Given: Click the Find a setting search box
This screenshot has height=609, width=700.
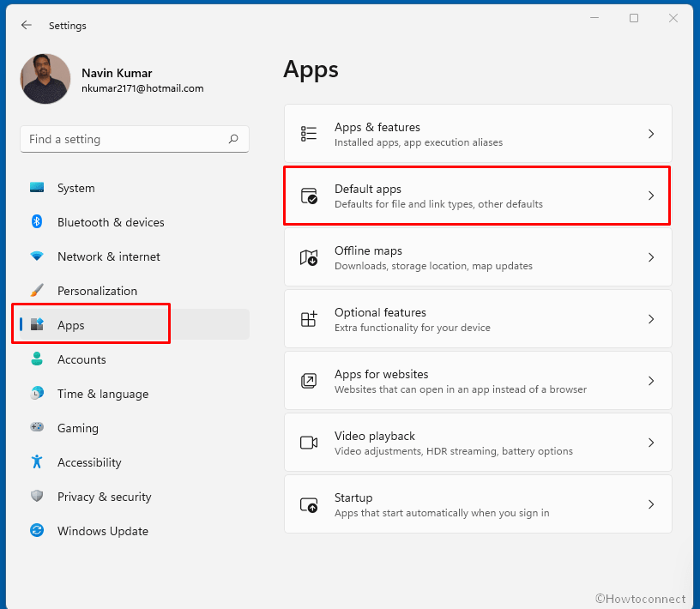Looking at the screenshot, I should pyautogui.click(x=135, y=139).
